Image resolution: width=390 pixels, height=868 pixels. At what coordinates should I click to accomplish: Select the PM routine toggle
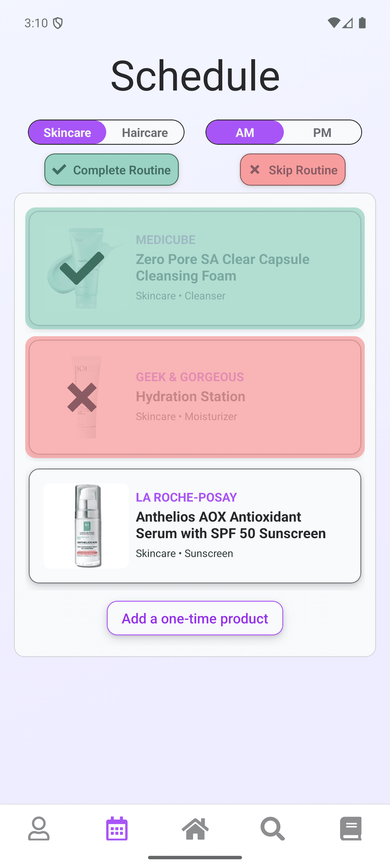(322, 132)
